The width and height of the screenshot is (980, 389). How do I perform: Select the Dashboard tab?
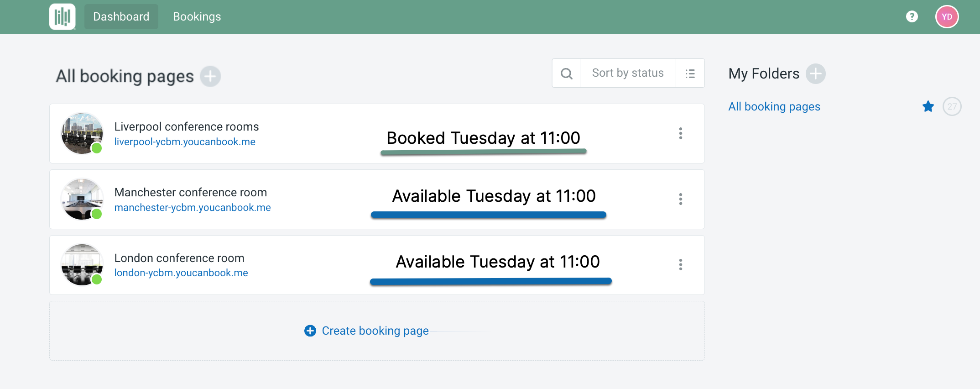tap(121, 16)
